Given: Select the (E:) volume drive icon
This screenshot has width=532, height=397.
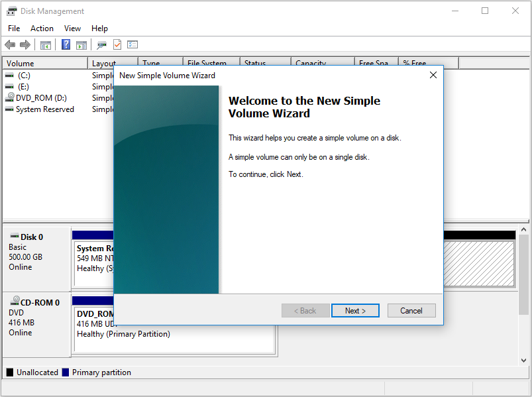Looking at the screenshot, I should 9,87.
